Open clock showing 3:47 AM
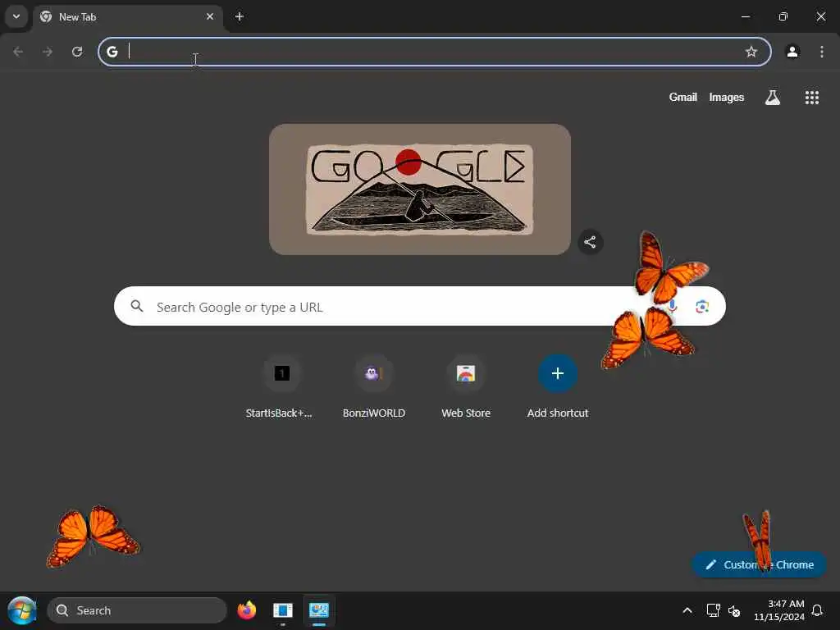The image size is (840, 630). point(779,610)
